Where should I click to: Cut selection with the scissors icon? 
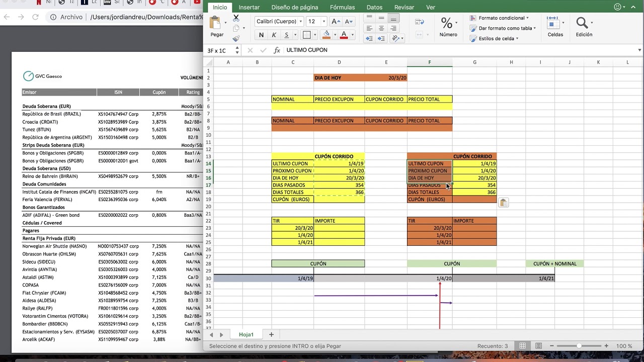pos(236,18)
